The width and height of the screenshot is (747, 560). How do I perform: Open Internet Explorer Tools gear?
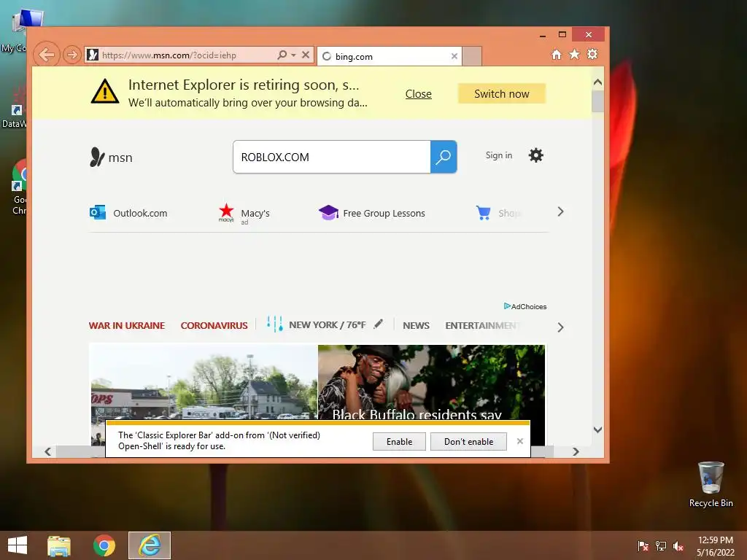pos(592,54)
